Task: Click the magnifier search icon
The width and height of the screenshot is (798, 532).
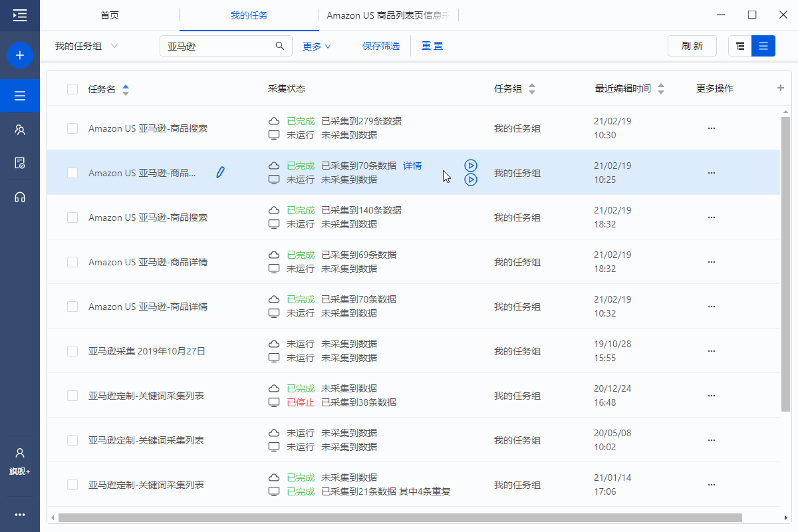Action: tap(280, 47)
